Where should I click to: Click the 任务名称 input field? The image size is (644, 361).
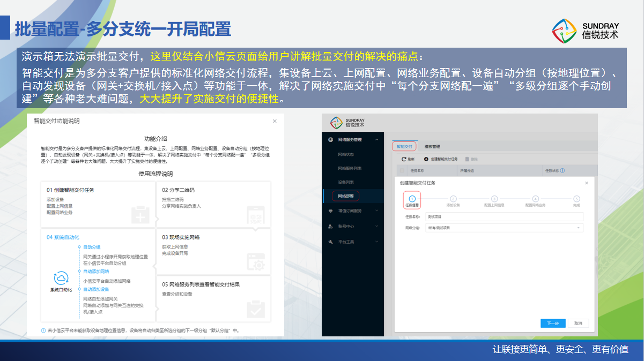pyautogui.click(x=504, y=217)
